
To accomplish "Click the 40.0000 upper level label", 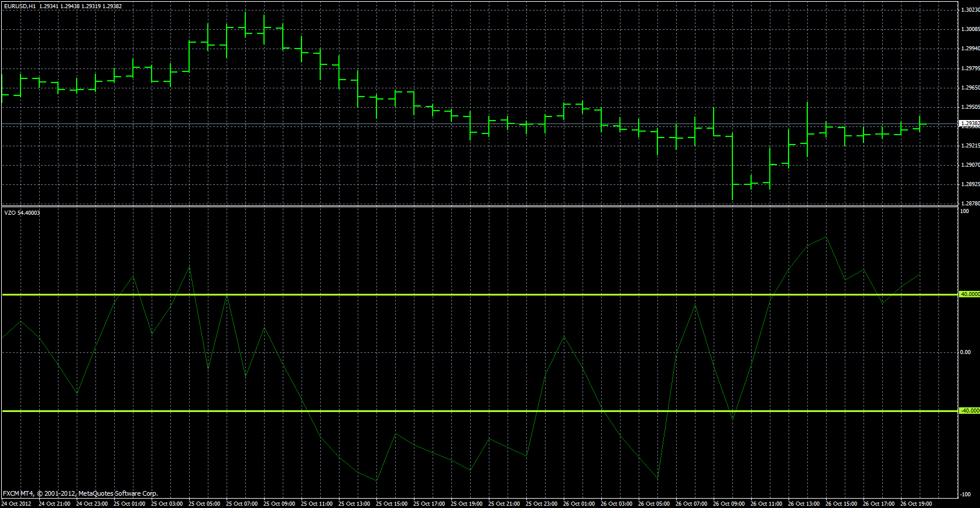I will 969,294.
